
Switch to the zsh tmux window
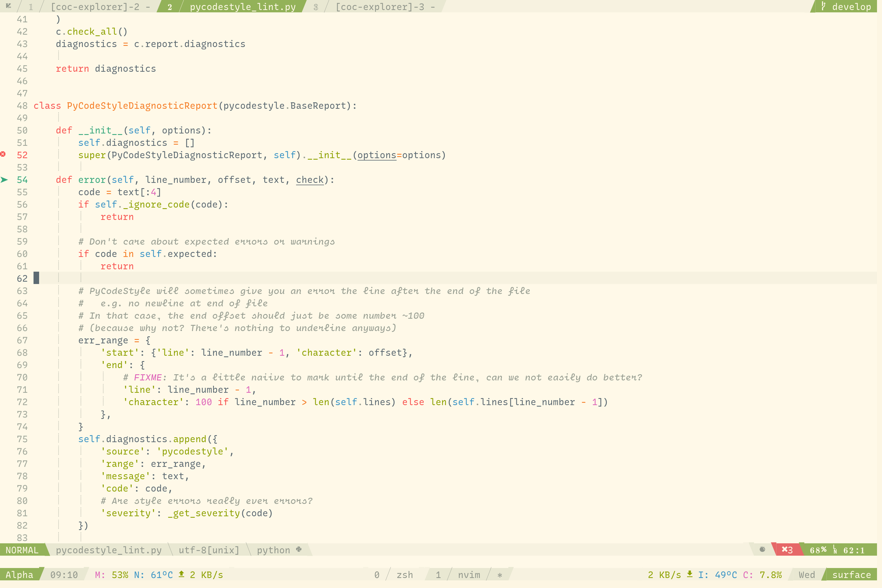pos(405,575)
